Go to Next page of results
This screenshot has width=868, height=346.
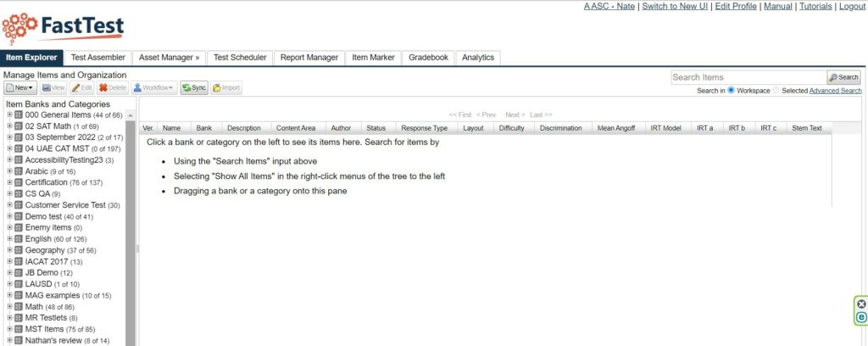(515, 114)
